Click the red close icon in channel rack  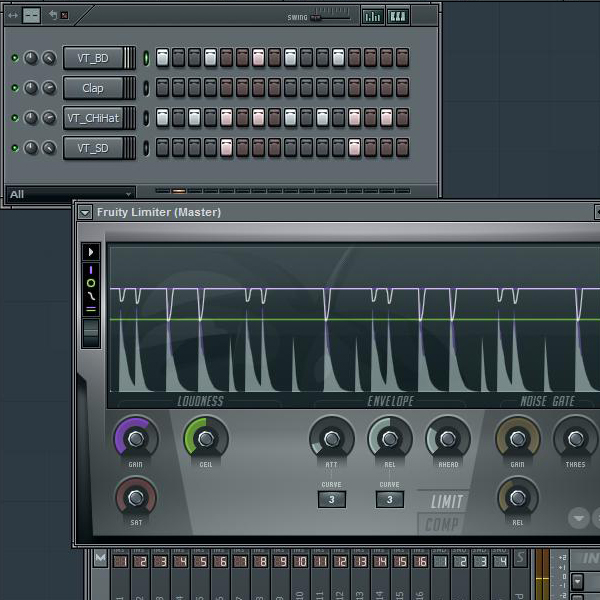[x=64, y=15]
